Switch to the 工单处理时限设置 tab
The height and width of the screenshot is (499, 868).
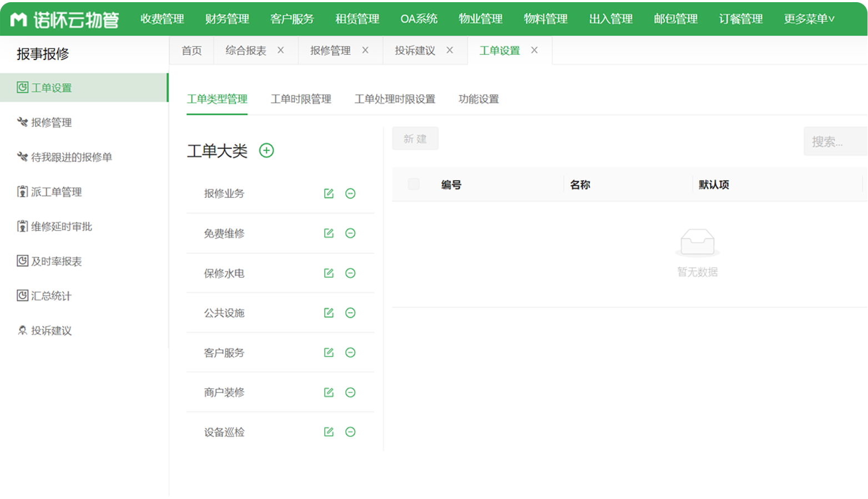395,99
